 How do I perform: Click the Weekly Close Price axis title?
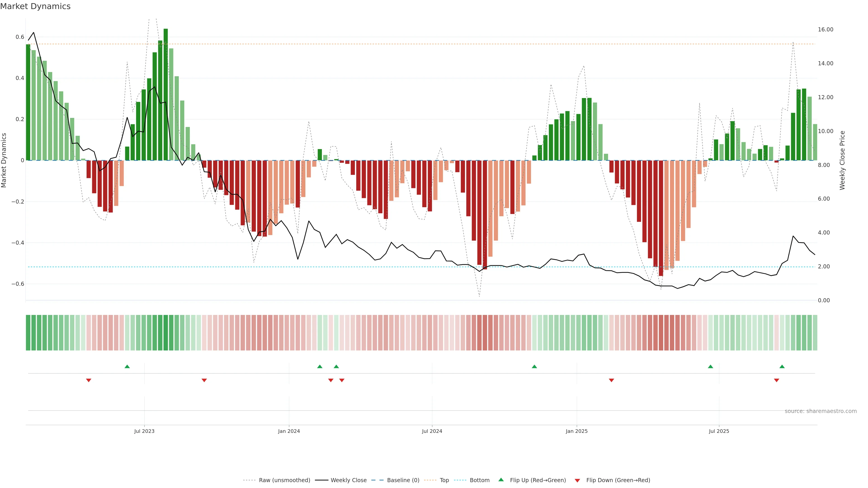[842, 160]
